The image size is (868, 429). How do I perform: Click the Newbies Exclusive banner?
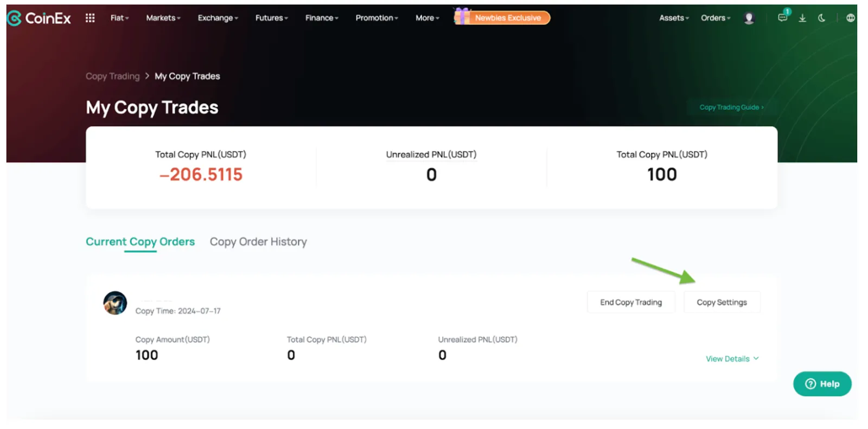pyautogui.click(x=502, y=17)
